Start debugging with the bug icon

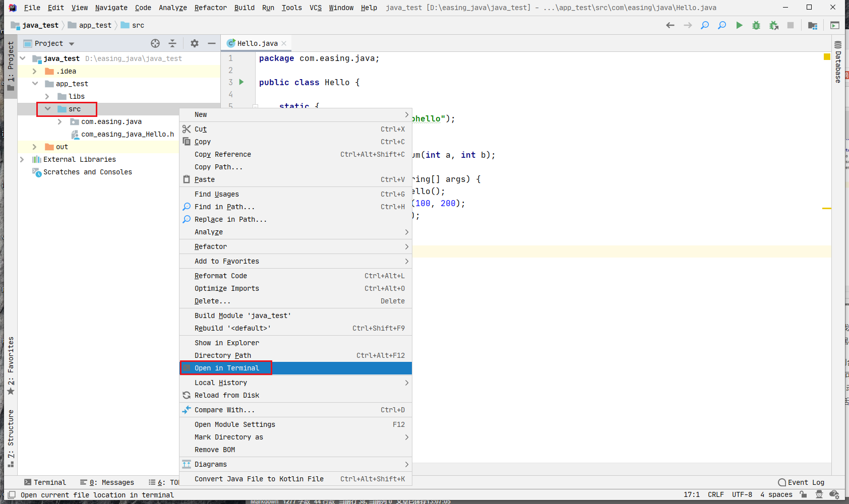[x=756, y=25]
